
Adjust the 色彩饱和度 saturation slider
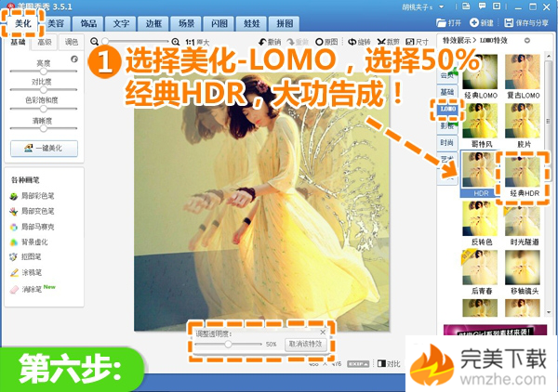tap(44, 109)
